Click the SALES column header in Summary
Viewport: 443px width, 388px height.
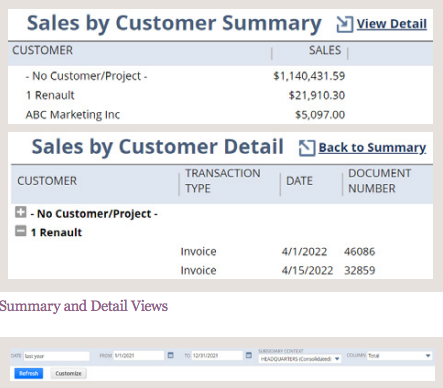(325, 50)
